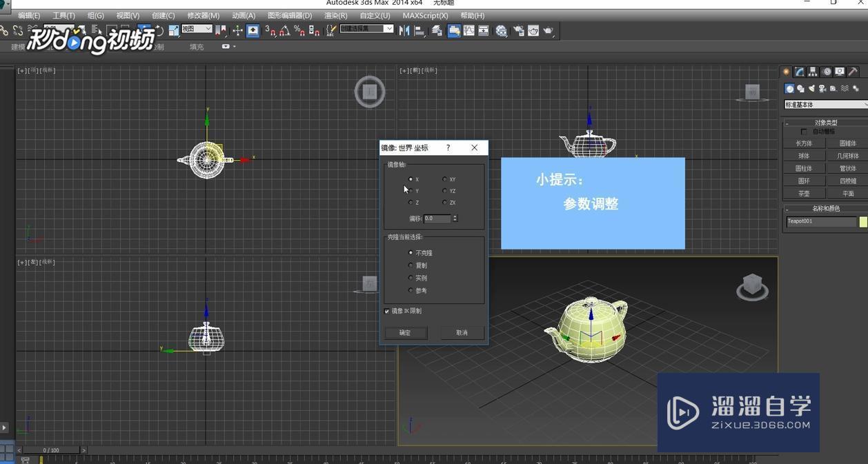Toggle the Percent Snap icon

tap(300, 30)
